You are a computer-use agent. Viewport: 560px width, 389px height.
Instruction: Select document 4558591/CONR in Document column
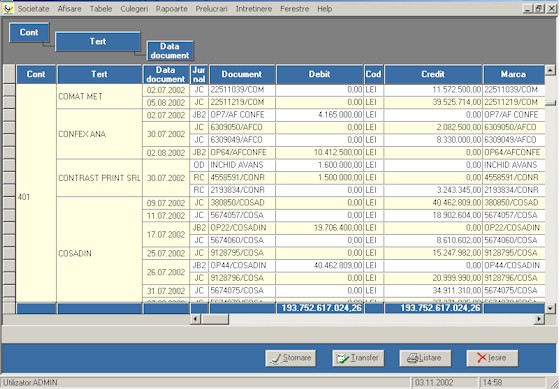[242, 178]
